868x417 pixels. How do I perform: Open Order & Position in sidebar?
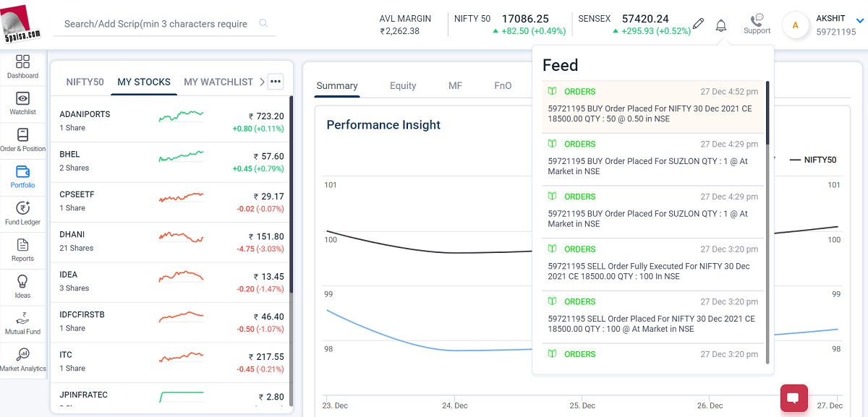[x=22, y=139]
